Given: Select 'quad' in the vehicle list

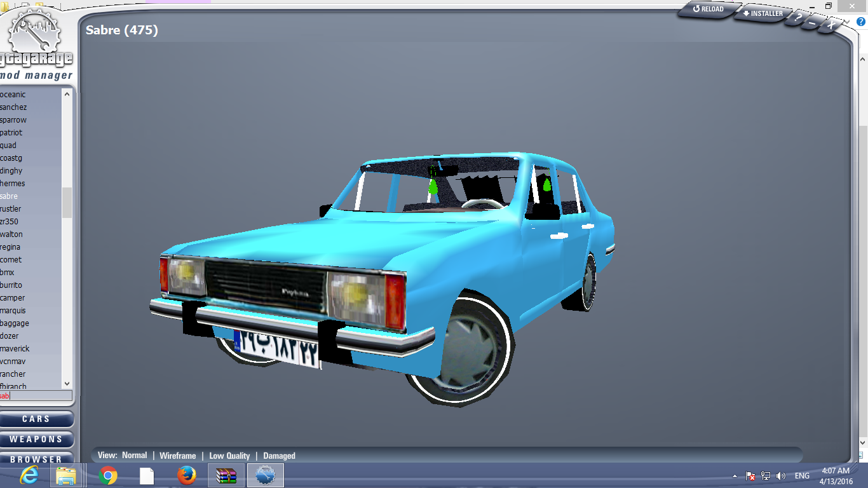Looking at the screenshot, I should (x=8, y=146).
